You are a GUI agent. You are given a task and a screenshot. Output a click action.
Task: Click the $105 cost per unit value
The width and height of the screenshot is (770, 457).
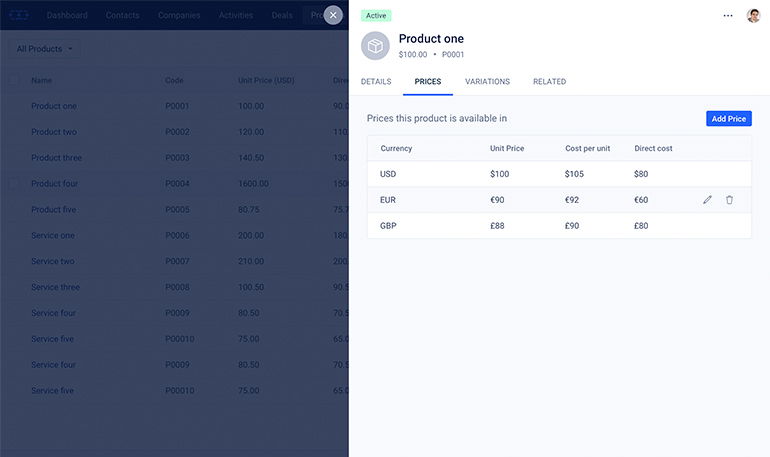pos(574,174)
